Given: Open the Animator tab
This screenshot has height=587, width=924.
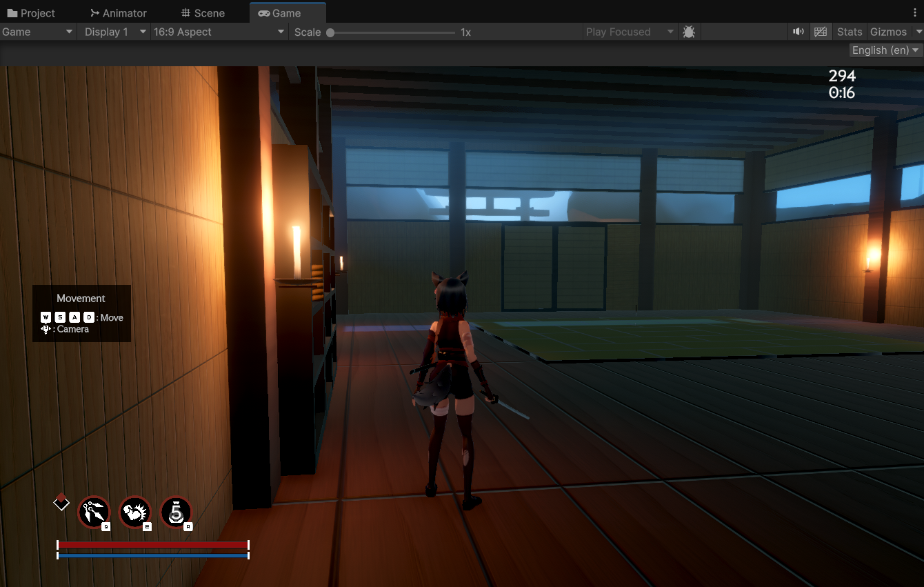Looking at the screenshot, I should [118, 13].
